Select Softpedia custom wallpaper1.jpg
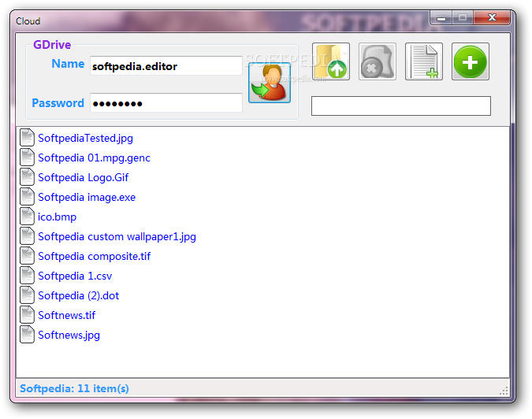The width and height of the screenshot is (532, 419). point(117,236)
